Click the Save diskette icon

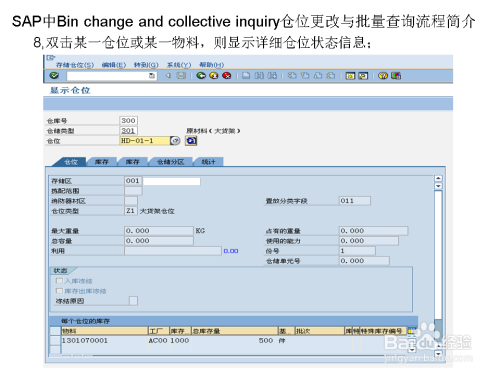[x=181, y=76]
